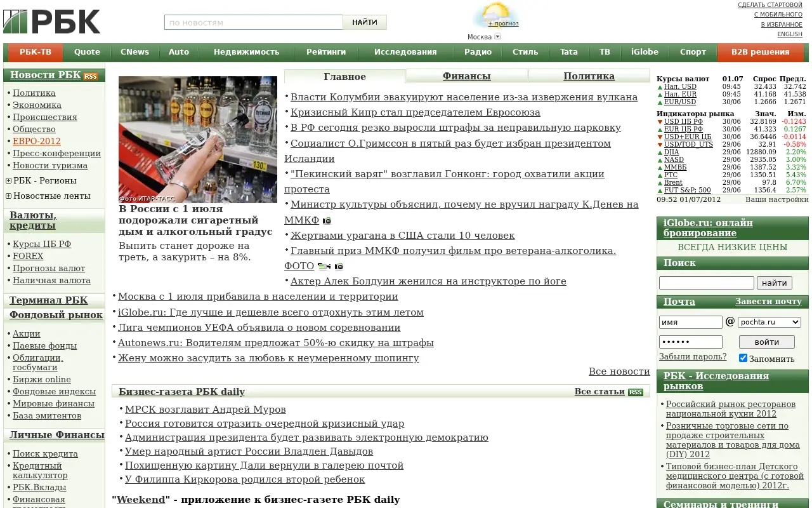Focus the mail password field
Image resolution: width=812 pixels, height=508 pixels.
[691, 342]
